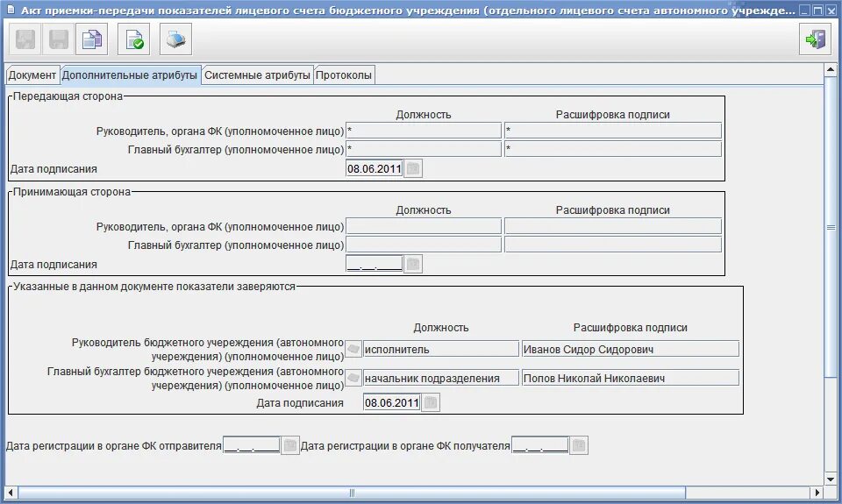The width and height of the screenshot is (842, 504).
Task: Click the vertical scrollbar thumb
Action: (x=831, y=227)
